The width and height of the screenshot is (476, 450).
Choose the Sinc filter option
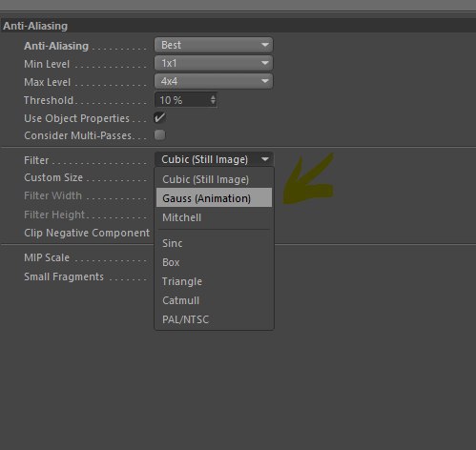(x=214, y=243)
